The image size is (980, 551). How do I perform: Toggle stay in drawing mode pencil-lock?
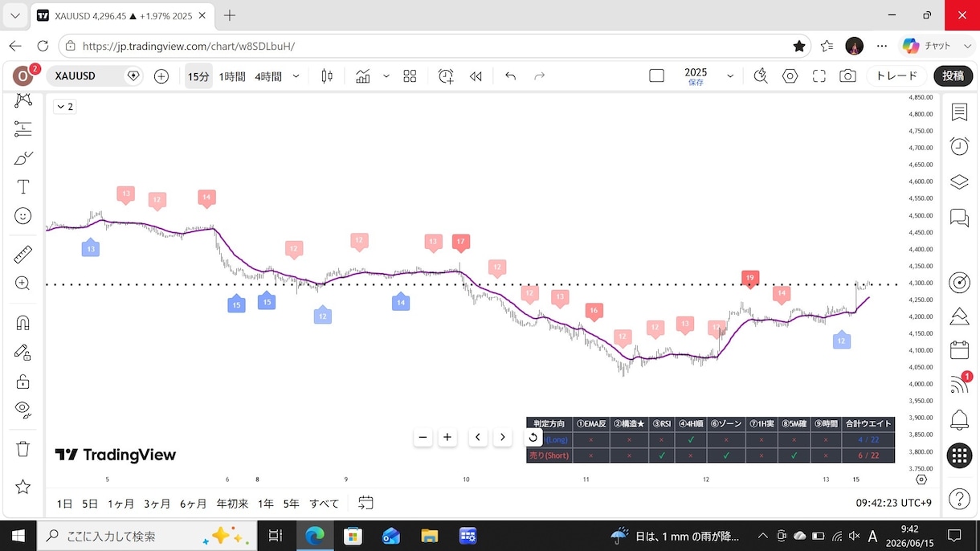tap(23, 352)
